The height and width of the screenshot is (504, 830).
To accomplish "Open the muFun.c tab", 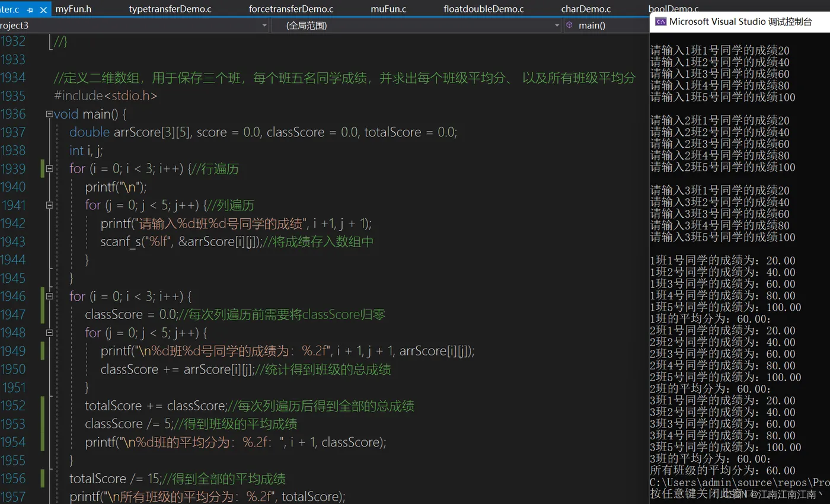I will (388, 8).
